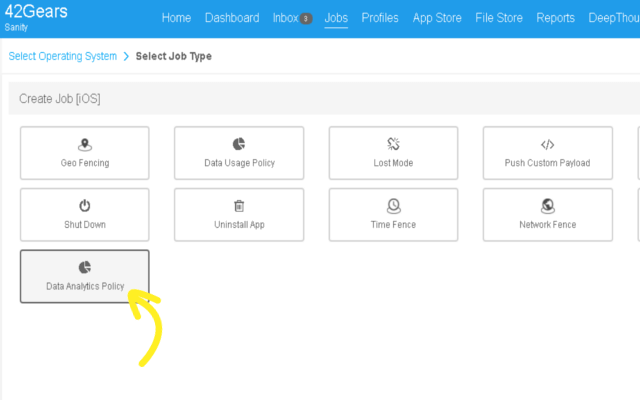
Task: Open the DeepThought menu item
Action: coord(614,18)
